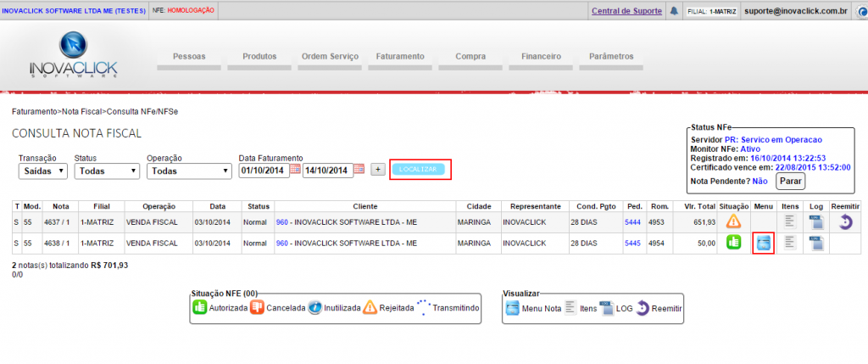868x364 pixels.
Task: Open Central de Suporte link
Action: click(626, 12)
